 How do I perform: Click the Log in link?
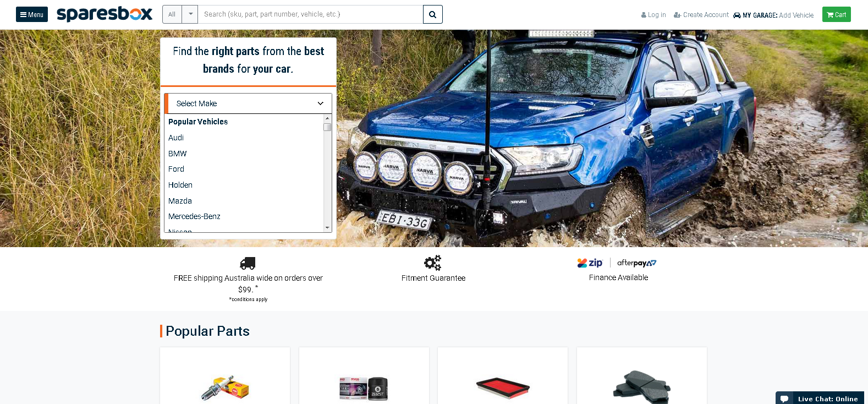[x=653, y=15]
